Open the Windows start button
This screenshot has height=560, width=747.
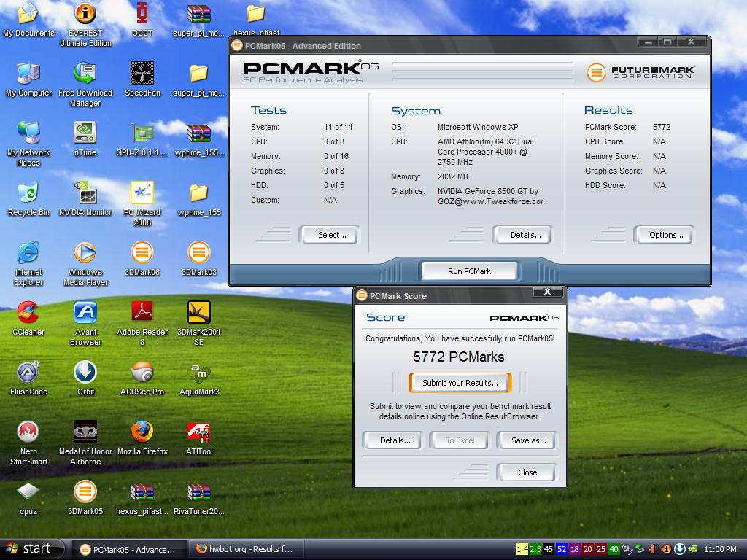32,549
